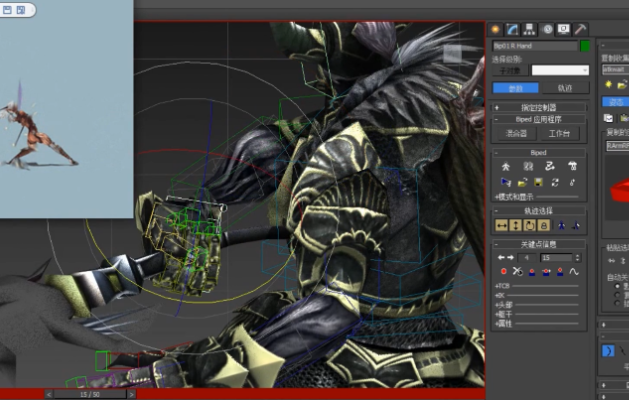Switch to the 轨迹 trajectories button
This screenshot has height=400, width=629.
pyautogui.click(x=565, y=88)
